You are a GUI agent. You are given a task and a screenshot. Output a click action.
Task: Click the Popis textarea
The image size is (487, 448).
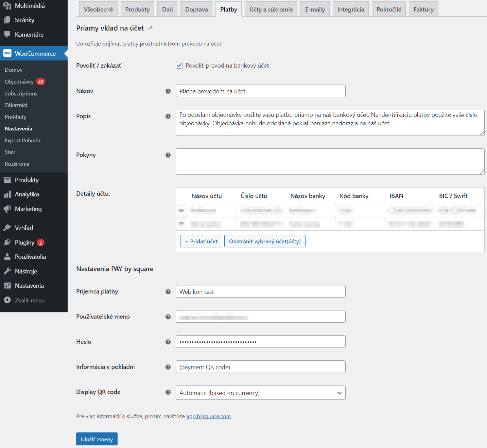pos(330,123)
